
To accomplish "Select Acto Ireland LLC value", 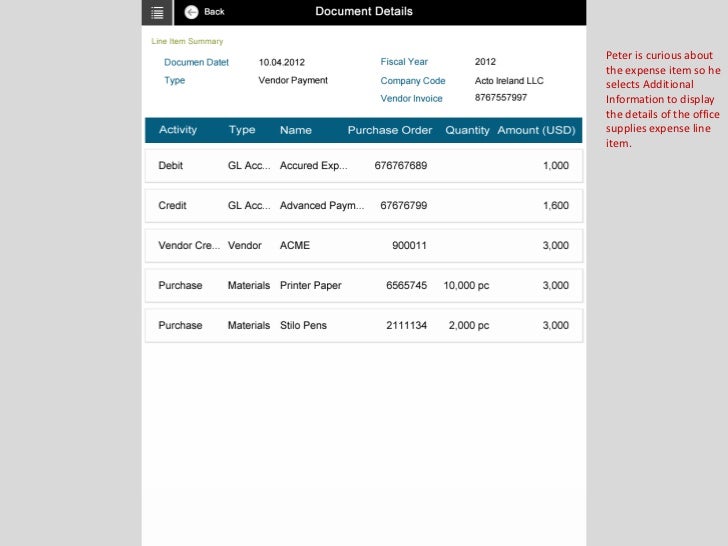I will (509, 81).
